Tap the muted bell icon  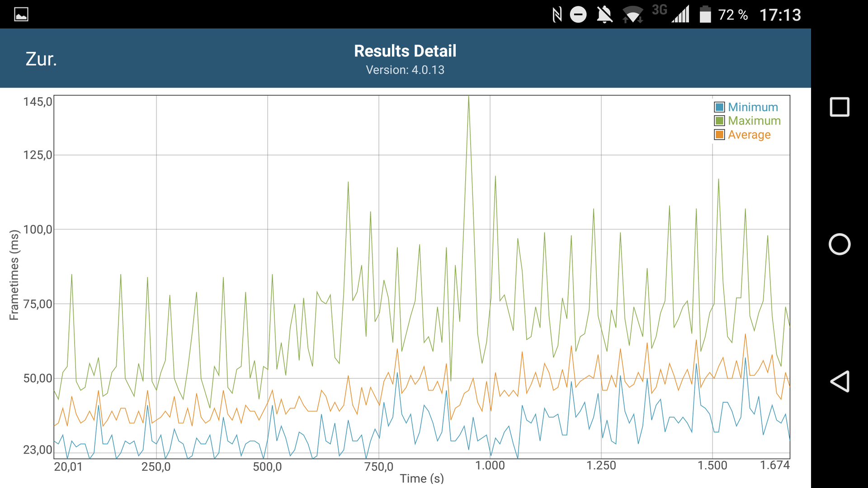[604, 14]
